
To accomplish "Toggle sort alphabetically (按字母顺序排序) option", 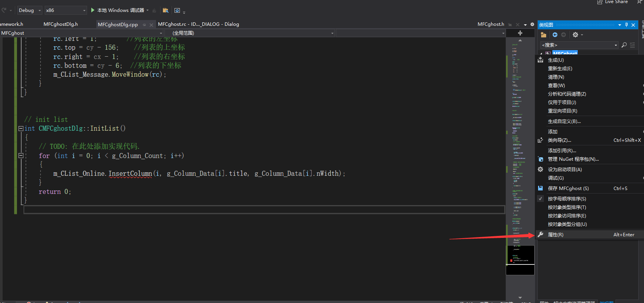I will (567, 199).
